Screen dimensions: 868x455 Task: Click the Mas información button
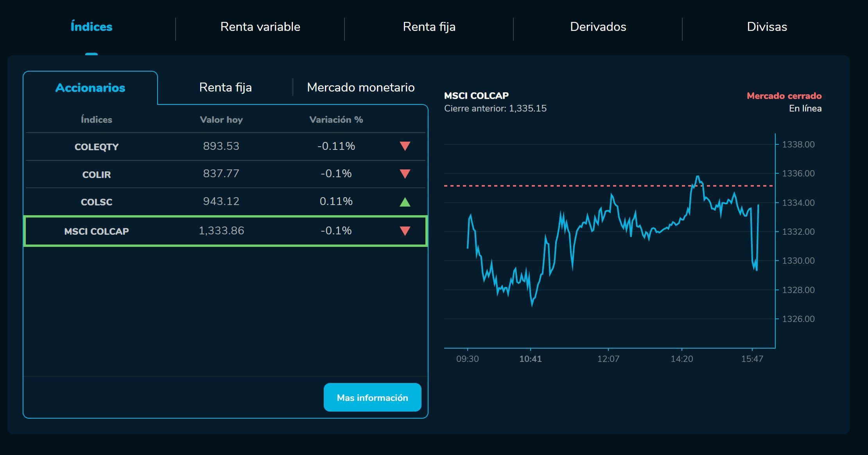372,397
